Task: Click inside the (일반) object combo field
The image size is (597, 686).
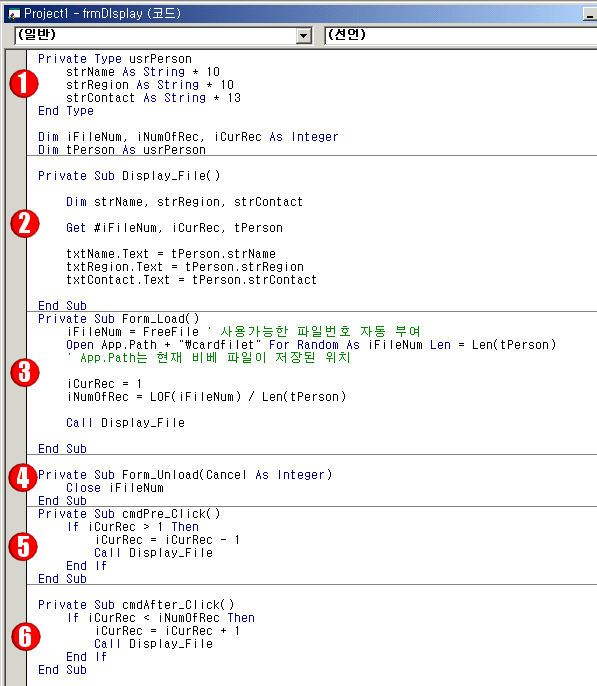Action: (155, 35)
